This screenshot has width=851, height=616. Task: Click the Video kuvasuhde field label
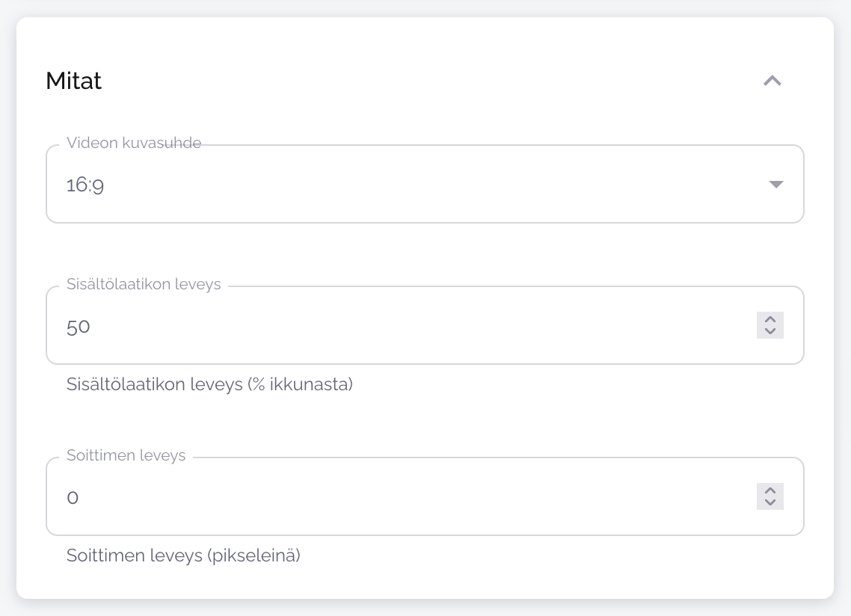click(133, 143)
